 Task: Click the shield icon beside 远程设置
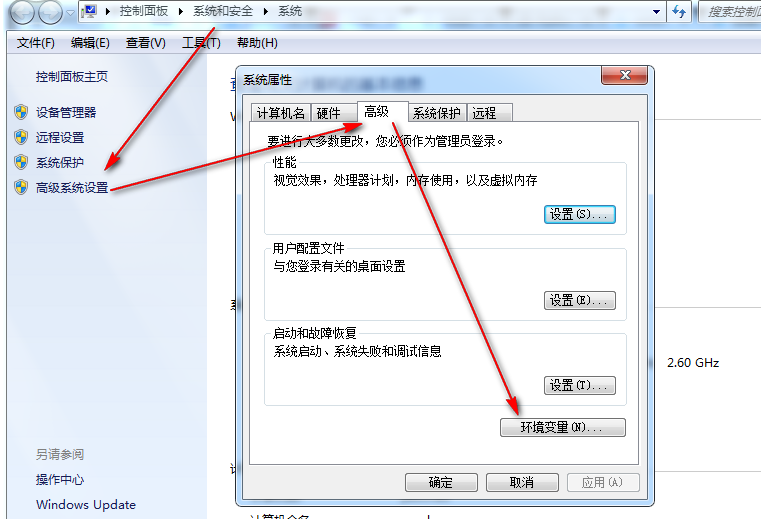(x=21, y=137)
